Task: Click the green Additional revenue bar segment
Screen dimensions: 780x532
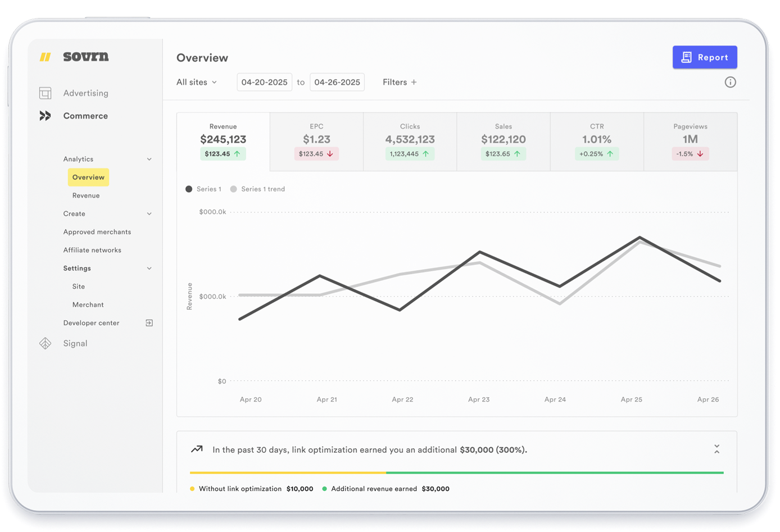Action: [x=555, y=472]
